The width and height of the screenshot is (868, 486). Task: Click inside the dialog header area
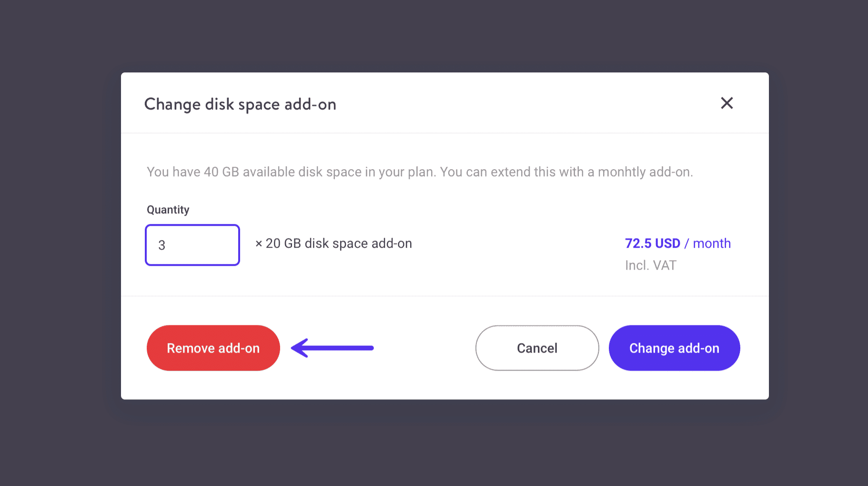pyautogui.click(x=429, y=103)
